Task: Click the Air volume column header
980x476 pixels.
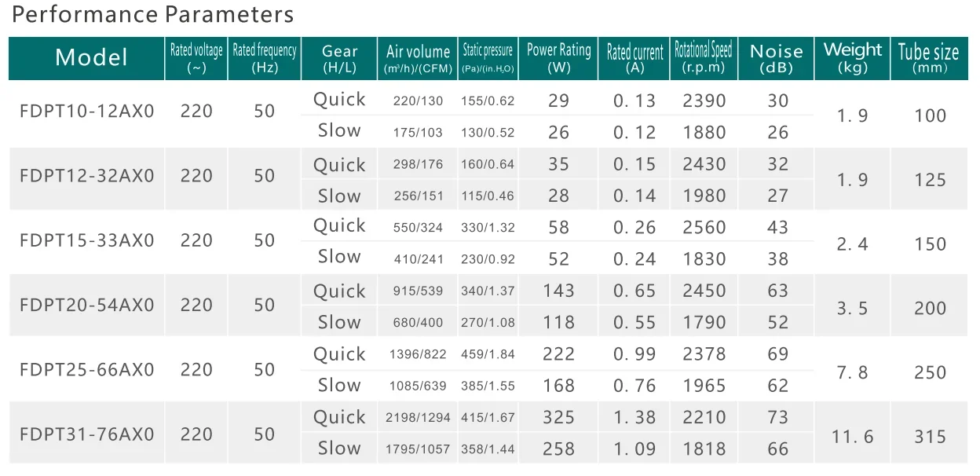Action: (x=418, y=58)
